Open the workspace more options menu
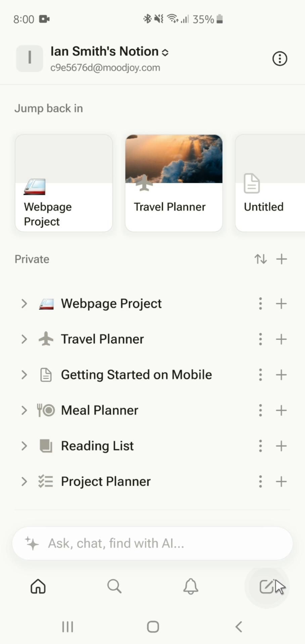Image resolution: width=305 pixels, height=644 pixels. coord(279,59)
